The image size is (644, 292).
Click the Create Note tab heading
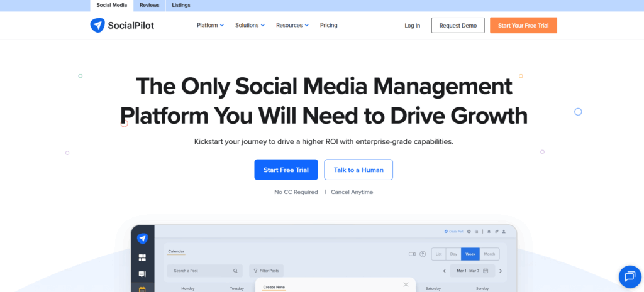tap(274, 287)
